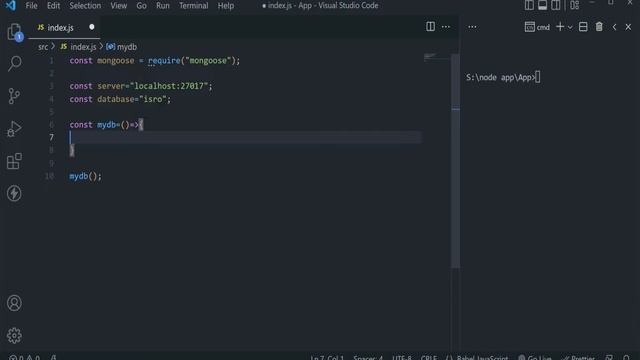Open the Manage gear icon
640x360 pixels.
click(x=14, y=336)
